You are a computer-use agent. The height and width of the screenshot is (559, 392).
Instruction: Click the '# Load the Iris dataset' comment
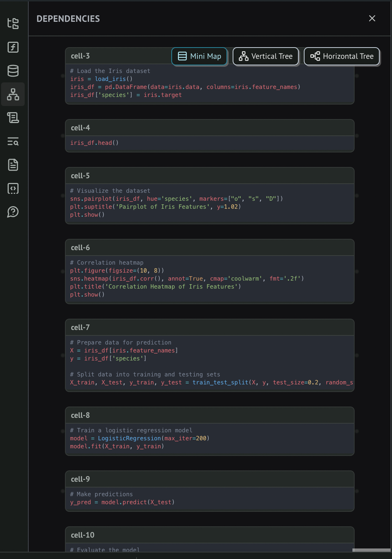110,71
